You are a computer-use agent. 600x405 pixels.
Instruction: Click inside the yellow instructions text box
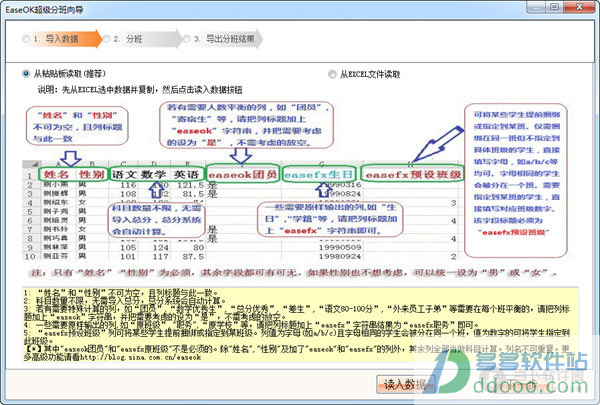300,325
